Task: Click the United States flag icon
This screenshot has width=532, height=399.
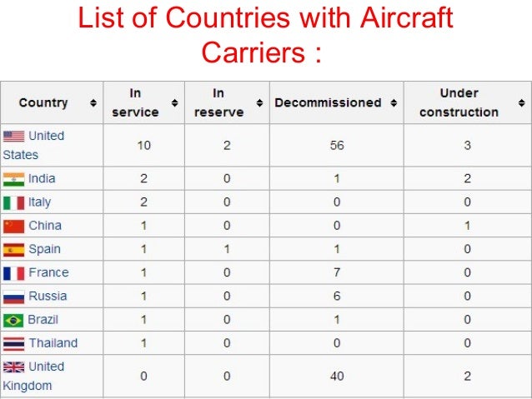Action: coord(14,136)
